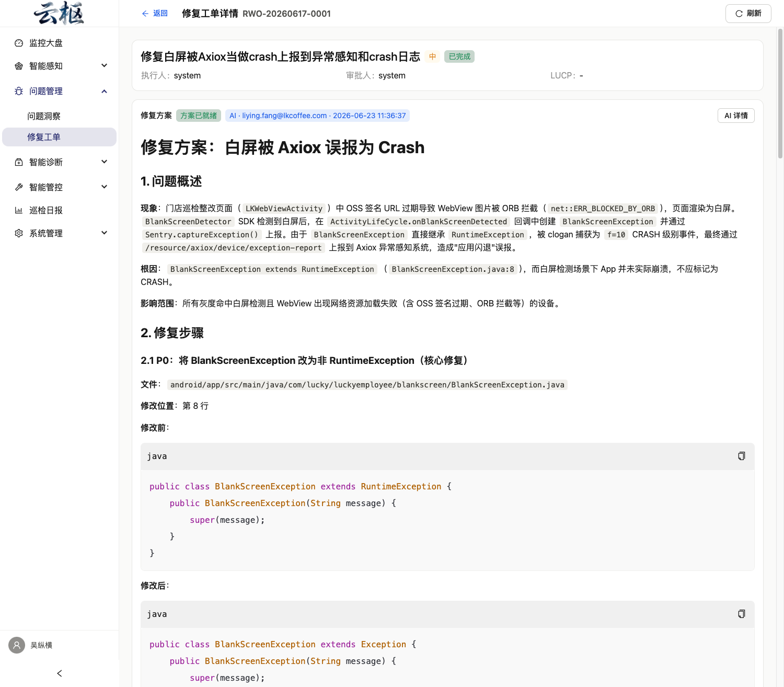784x687 pixels.
Task: Click the 智能管控 wrench icon
Action: point(19,187)
